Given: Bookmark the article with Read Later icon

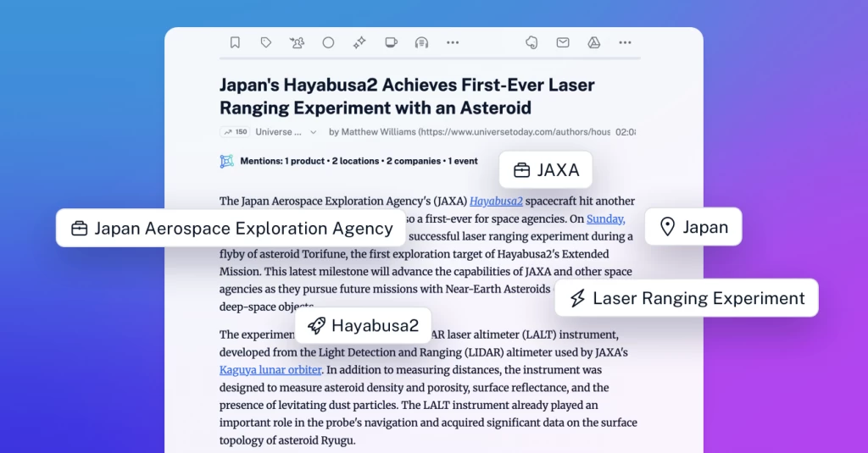Looking at the screenshot, I should (235, 42).
